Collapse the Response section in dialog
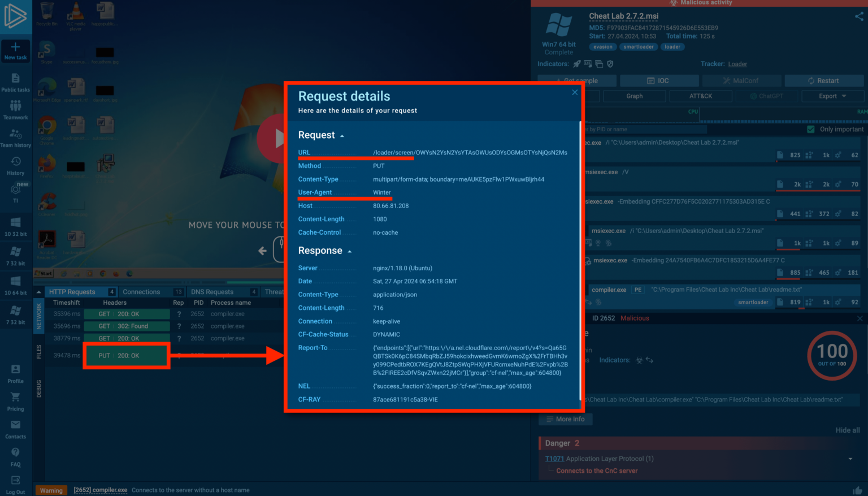The image size is (868, 496). coord(349,251)
